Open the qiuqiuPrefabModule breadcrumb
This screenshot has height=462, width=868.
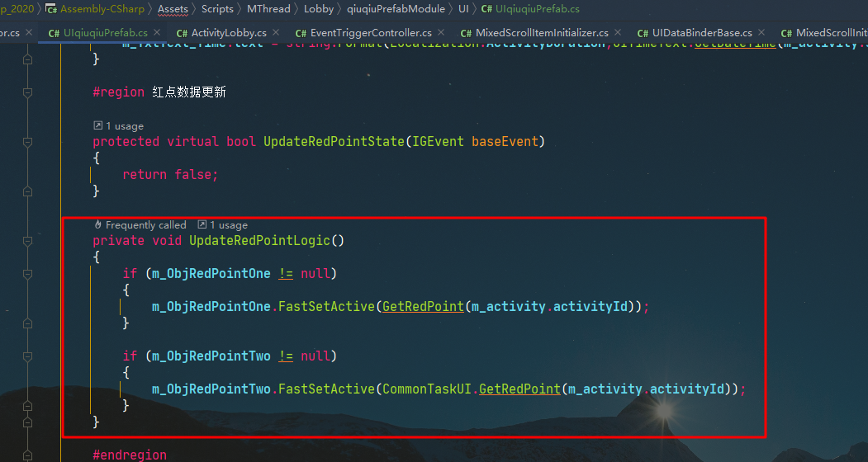click(x=396, y=9)
